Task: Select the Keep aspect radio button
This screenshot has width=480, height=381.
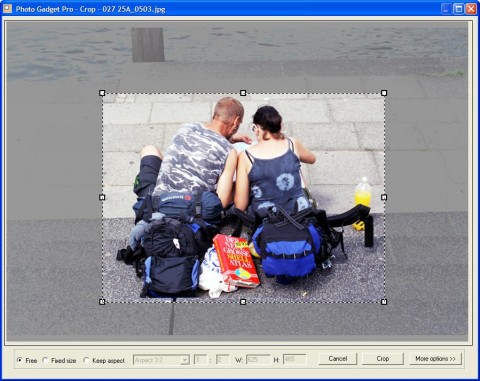Action: (x=86, y=360)
